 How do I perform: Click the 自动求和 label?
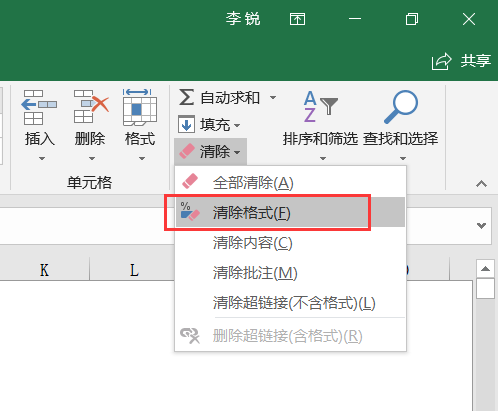(230, 98)
